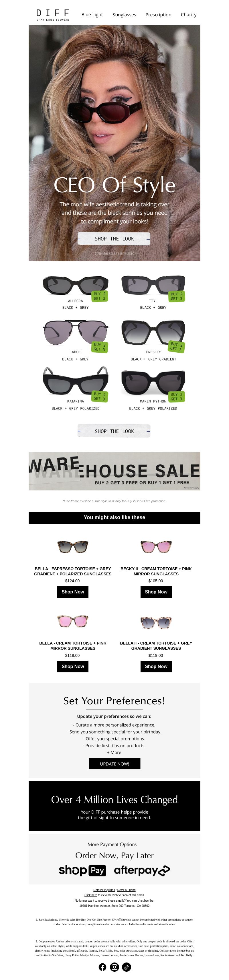Go to the Prescription nav link

coord(158,14)
